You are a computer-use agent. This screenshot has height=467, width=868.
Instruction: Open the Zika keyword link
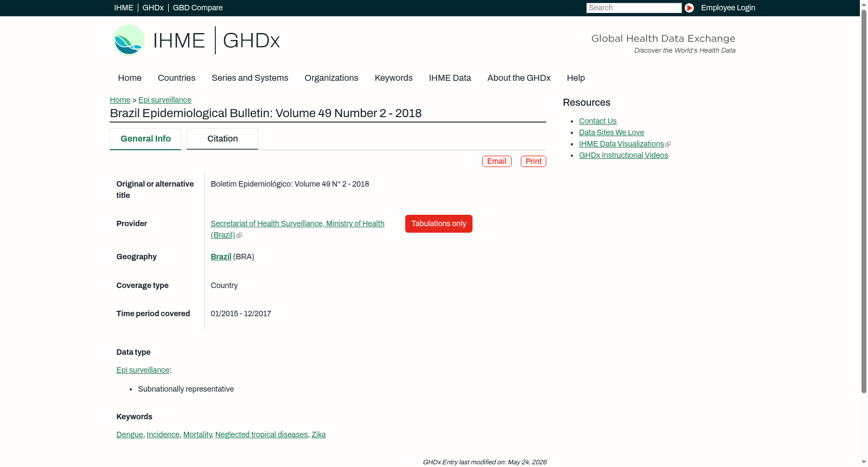(x=318, y=434)
